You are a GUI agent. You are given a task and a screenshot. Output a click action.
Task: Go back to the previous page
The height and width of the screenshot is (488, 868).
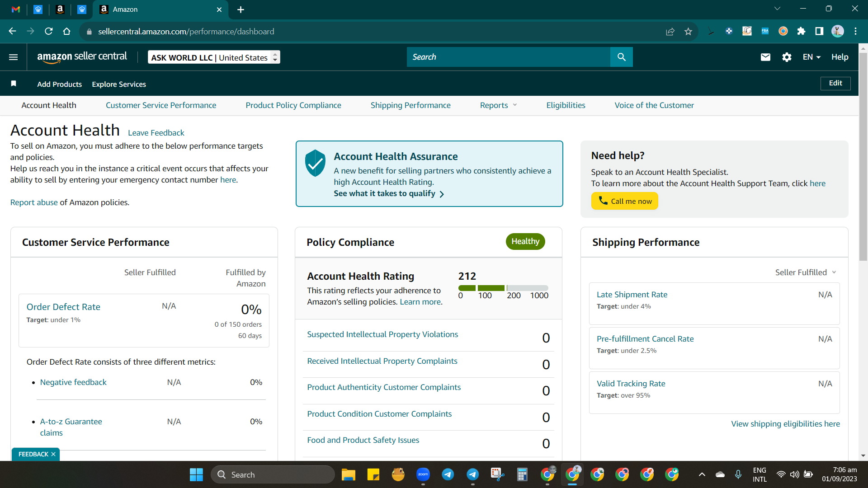(13, 31)
